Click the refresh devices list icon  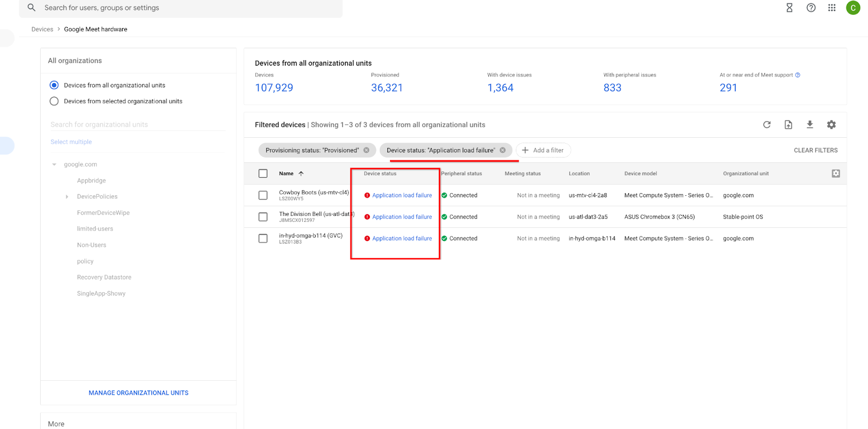(x=767, y=125)
